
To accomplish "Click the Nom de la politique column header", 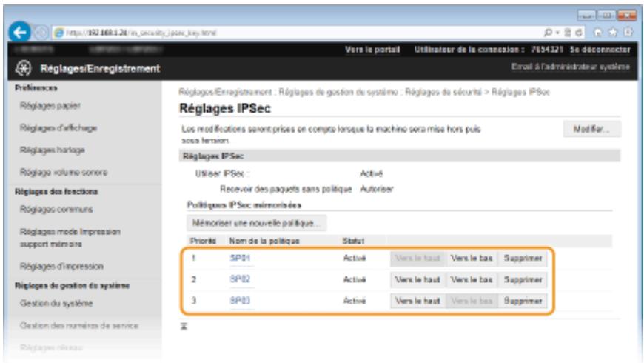I will tap(264, 241).
